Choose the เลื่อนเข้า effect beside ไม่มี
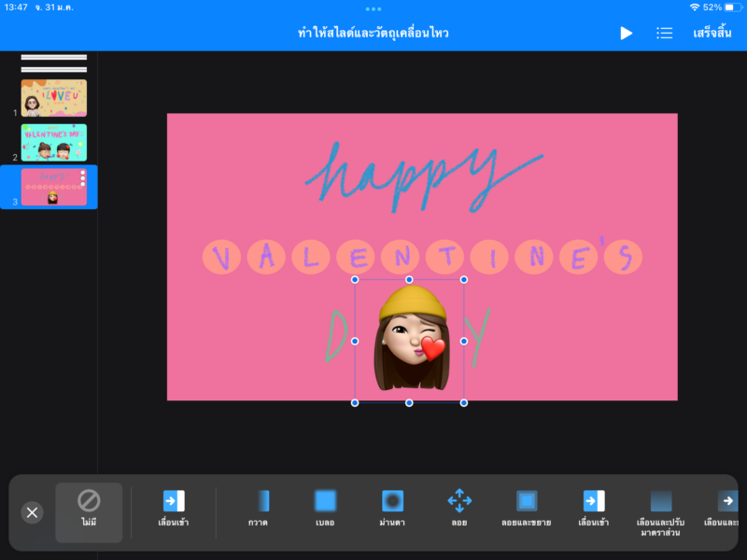This screenshot has height=560, width=747. [174, 509]
